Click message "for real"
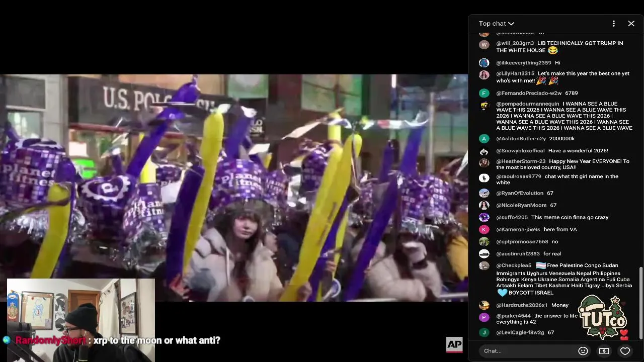 tap(552, 254)
